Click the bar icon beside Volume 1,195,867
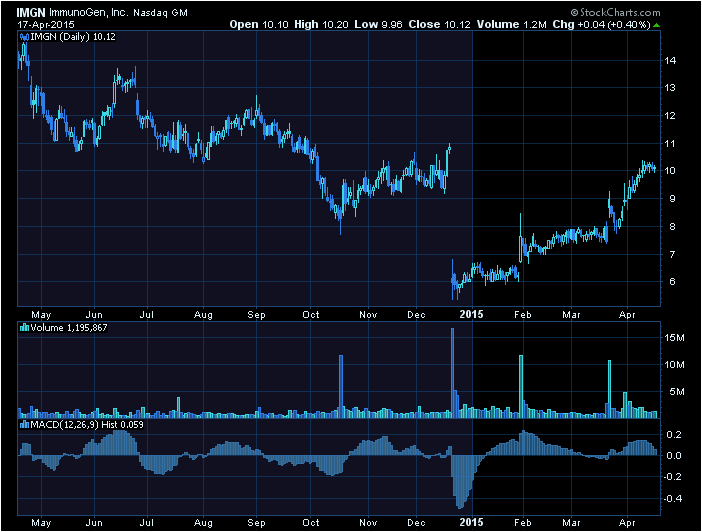This screenshot has height=532, width=702. [x=25, y=328]
